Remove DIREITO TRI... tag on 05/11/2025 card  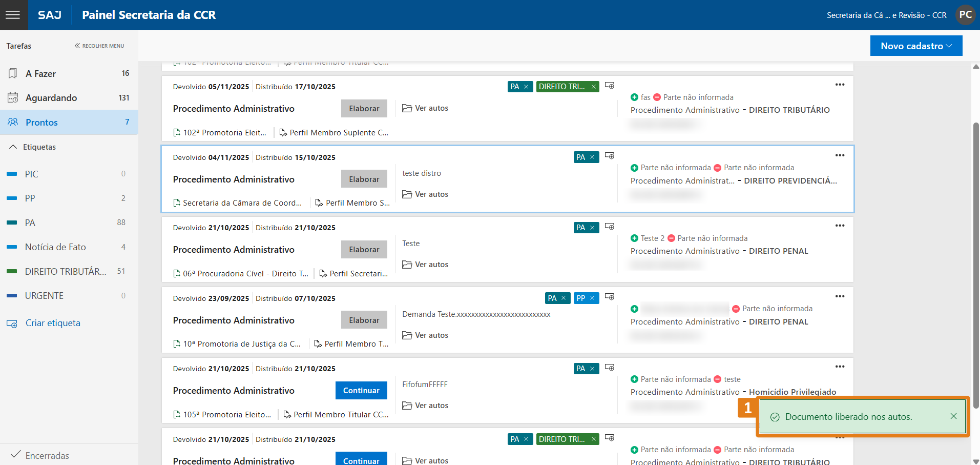coord(594,87)
